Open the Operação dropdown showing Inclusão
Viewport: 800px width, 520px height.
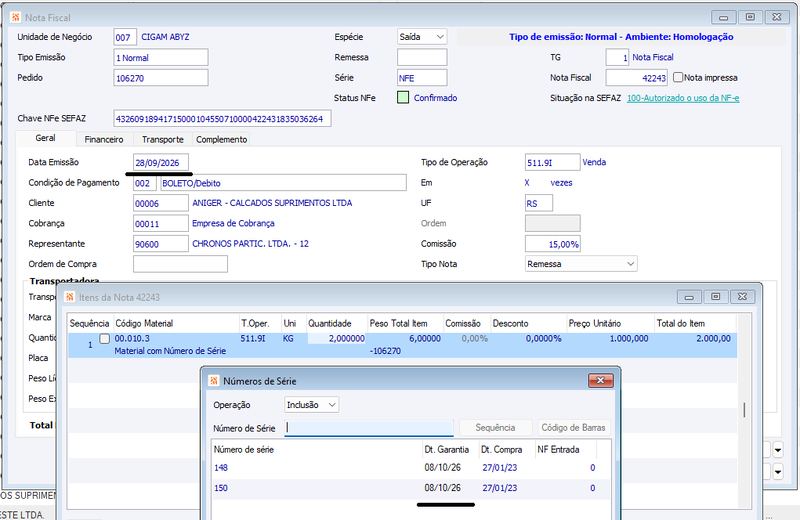pyautogui.click(x=311, y=405)
